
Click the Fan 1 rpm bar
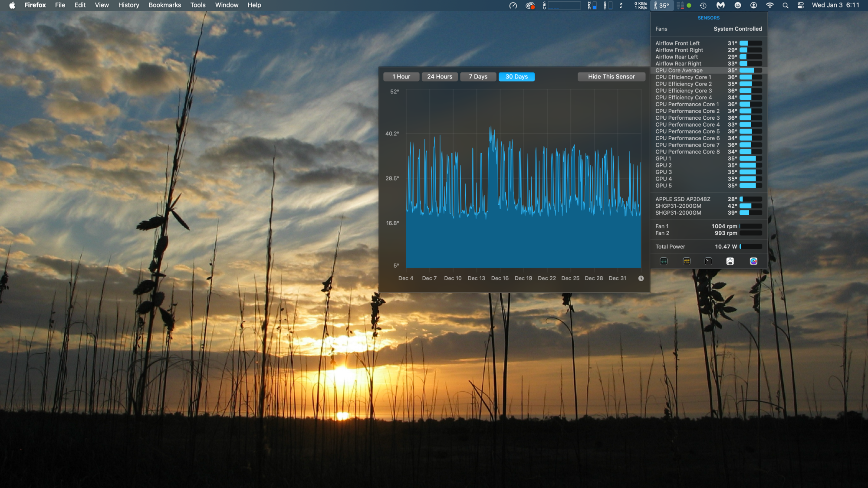coord(750,226)
